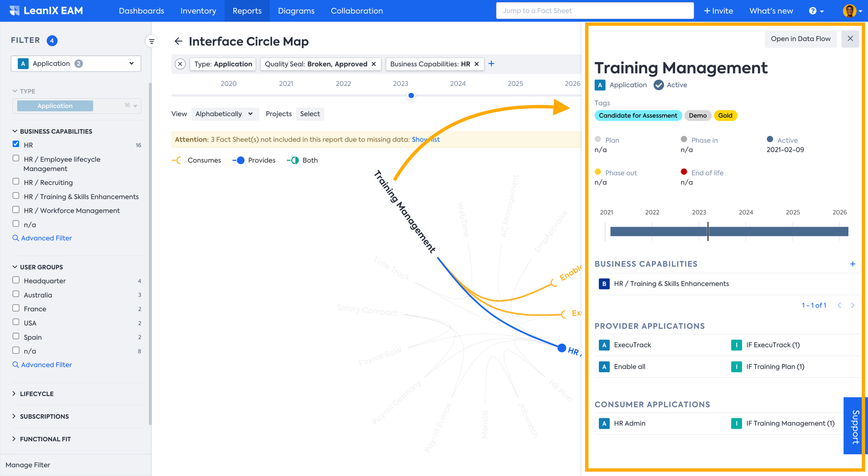
Task: Open the Alphabetically view dropdown
Action: tap(224, 114)
